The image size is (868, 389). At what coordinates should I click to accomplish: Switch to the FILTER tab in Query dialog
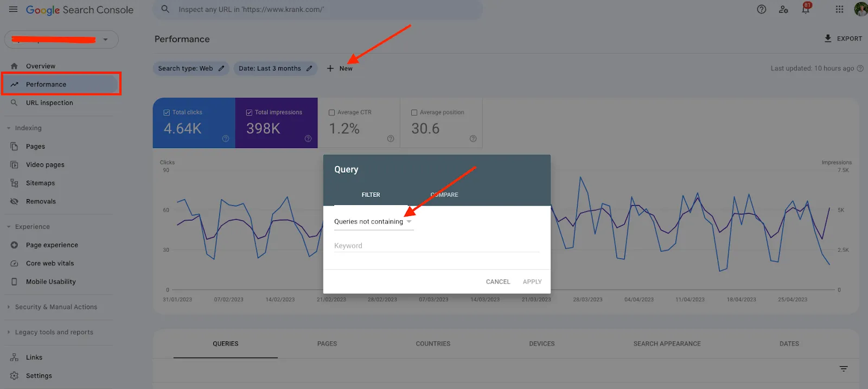tap(371, 195)
